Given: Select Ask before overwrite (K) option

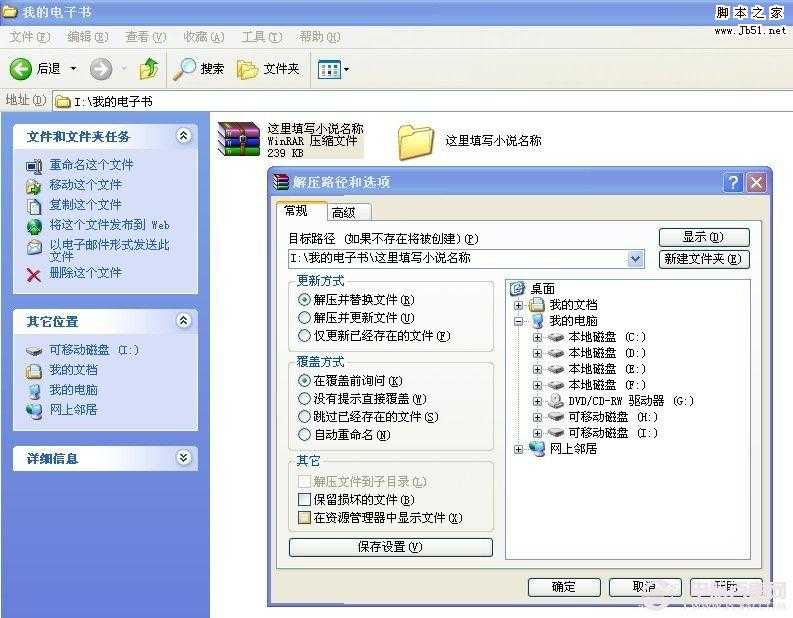Looking at the screenshot, I should click(304, 381).
